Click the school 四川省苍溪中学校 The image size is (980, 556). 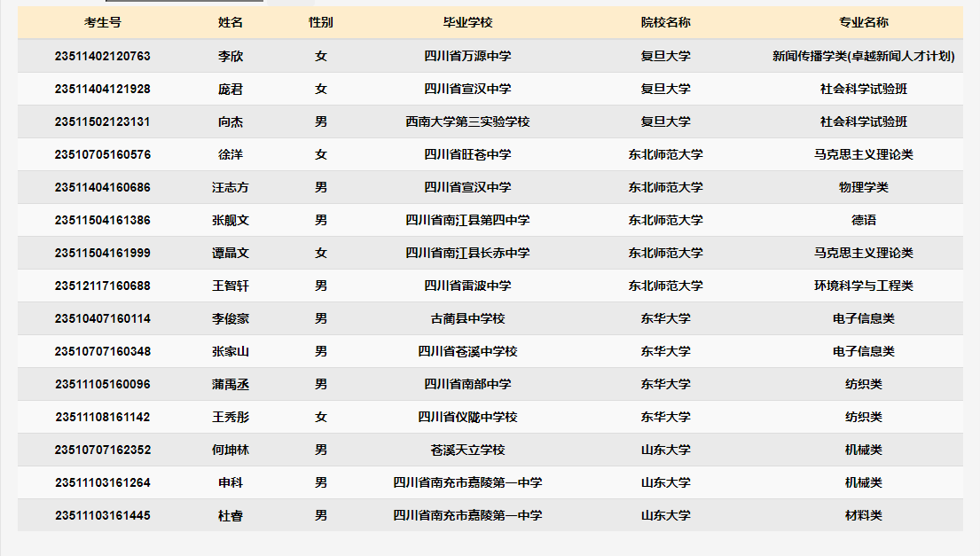point(467,351)
